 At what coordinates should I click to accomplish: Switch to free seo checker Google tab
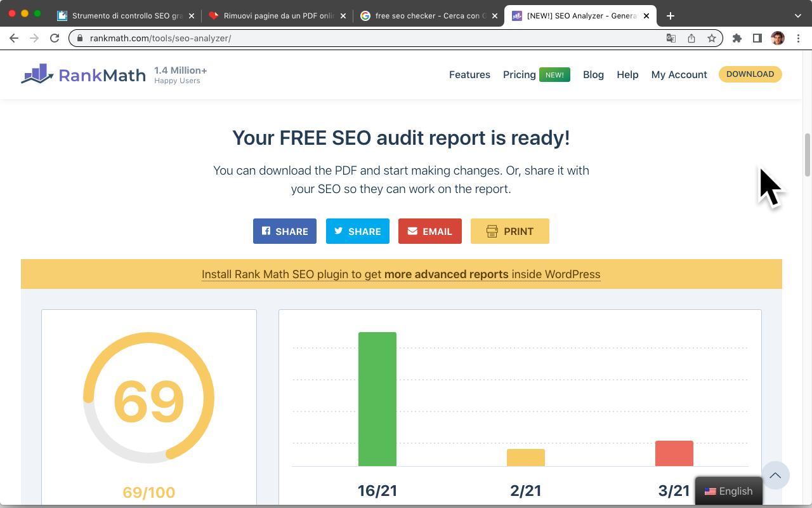pyautogui.click(x=428, y=16)
